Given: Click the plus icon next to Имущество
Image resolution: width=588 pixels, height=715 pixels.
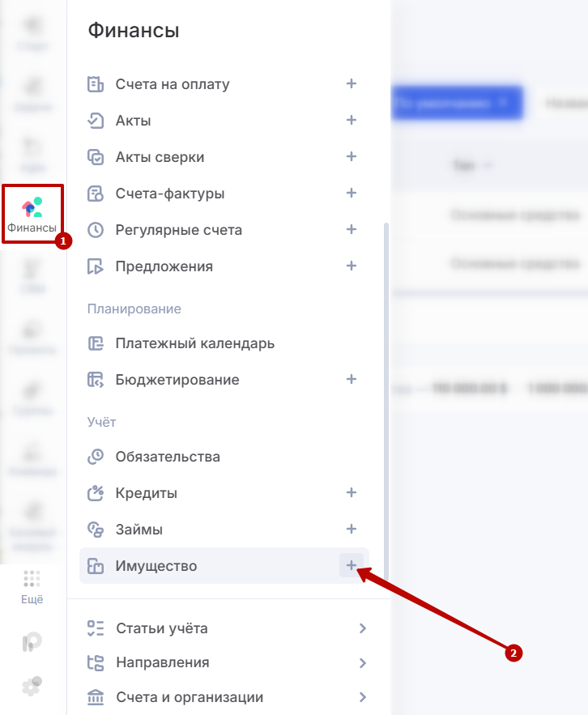Looking at the screenshot, I should [x=352, y=565].
